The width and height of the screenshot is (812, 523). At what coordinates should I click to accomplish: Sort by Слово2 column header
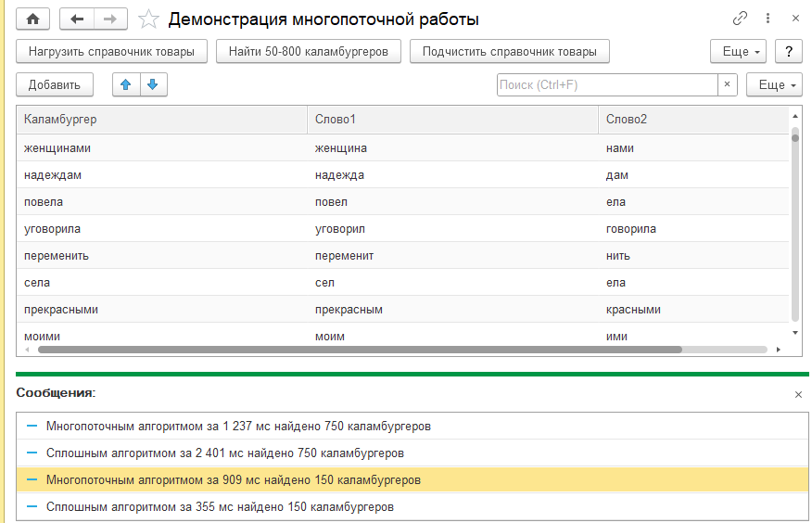pos(693,119)
